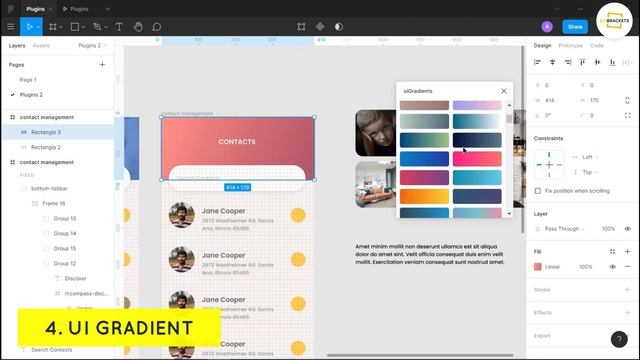Image resolution: width=640 pixels, height=360 pixels.
Task: Toggle constrain proportions lock icon
Action: pyautogui.click(x=627, y=100)
